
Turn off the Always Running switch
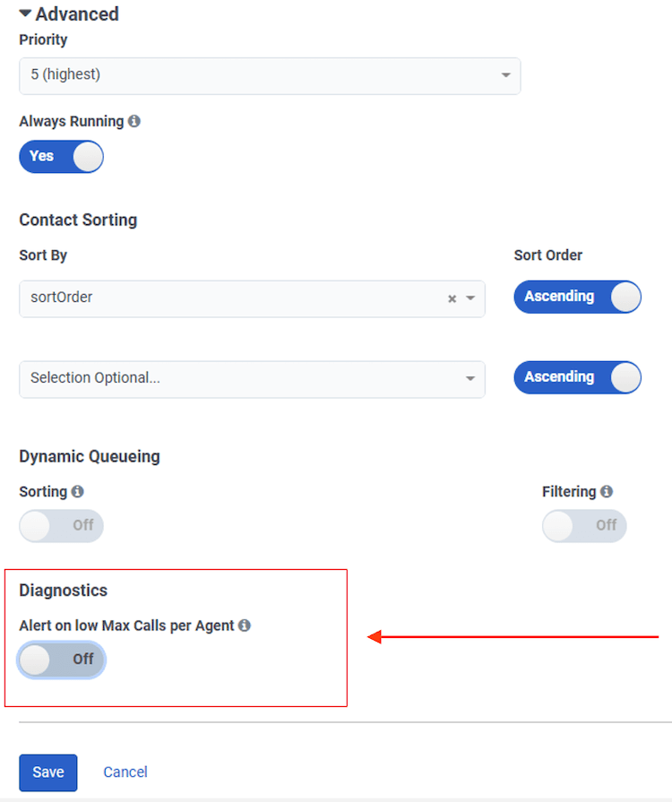[61, 157]
